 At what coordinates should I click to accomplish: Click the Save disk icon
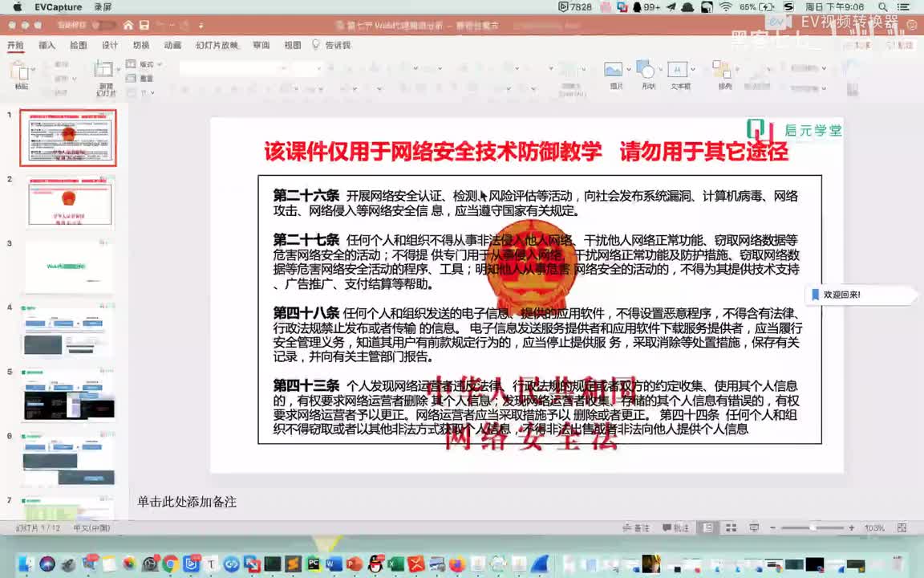click(144, 26)
